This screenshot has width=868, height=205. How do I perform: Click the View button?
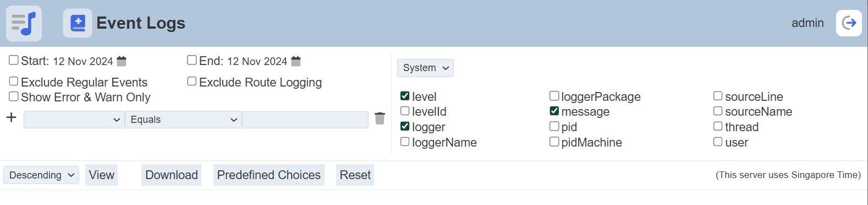pyautogui.click(x=101, y=175)
